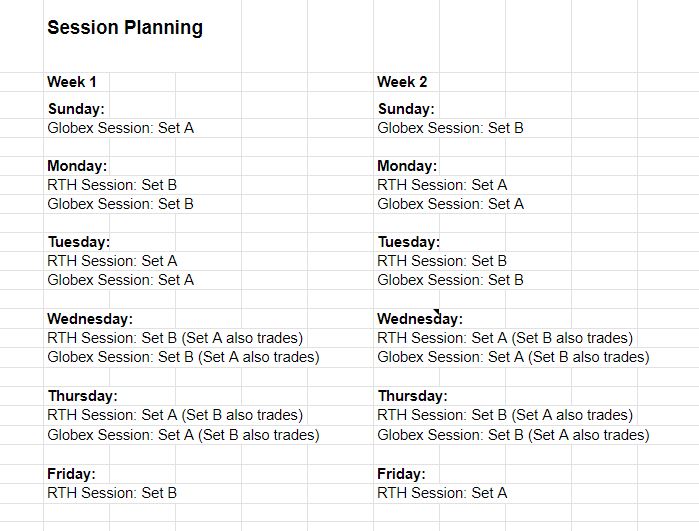Select the Session Planning title cell
This screenshot has height=531, width=699.
pyautogui.click(x=125, y=27)
